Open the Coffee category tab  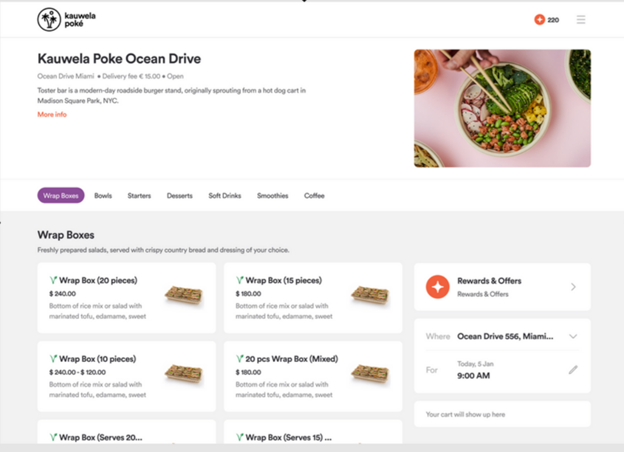pos(314,196)
